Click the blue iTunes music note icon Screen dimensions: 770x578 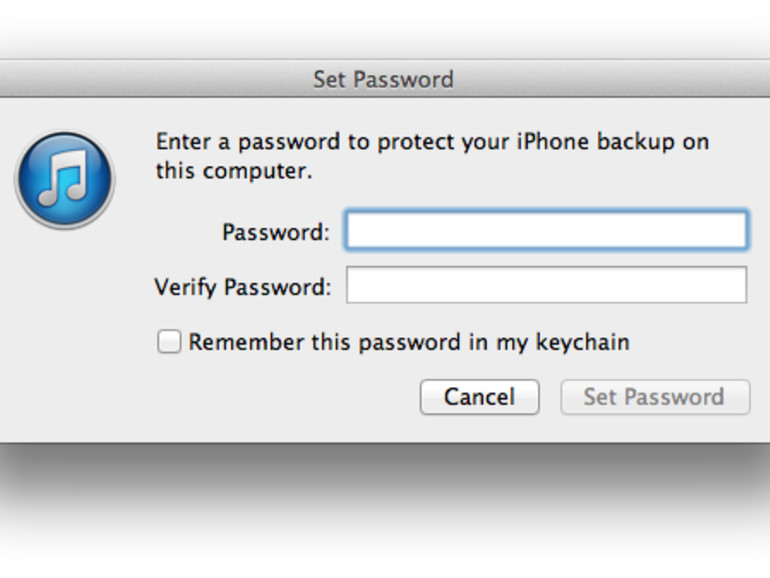[65, 179]
